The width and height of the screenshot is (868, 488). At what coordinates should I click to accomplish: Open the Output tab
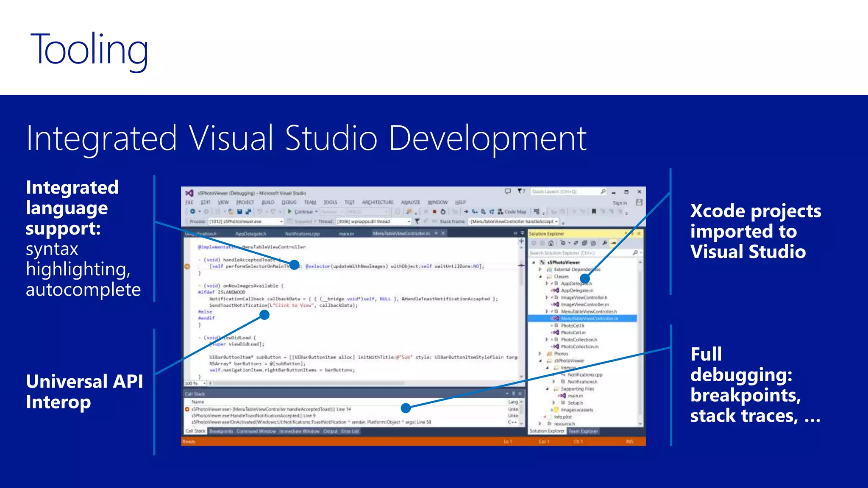pyautogui.click(x=330, y=431)
